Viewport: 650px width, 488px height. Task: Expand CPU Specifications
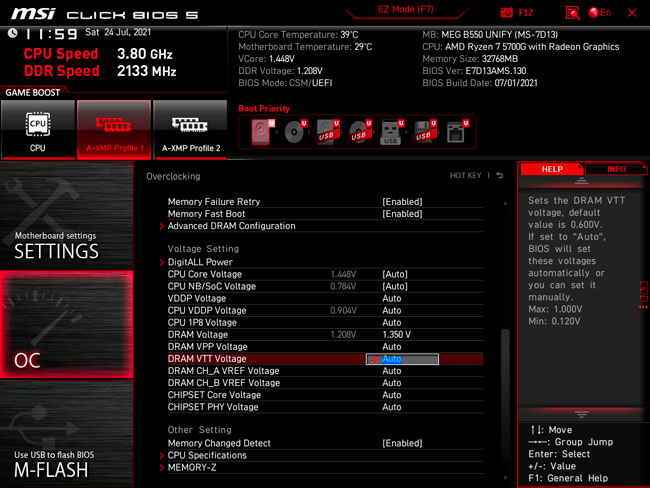click(x=207, y=455)
